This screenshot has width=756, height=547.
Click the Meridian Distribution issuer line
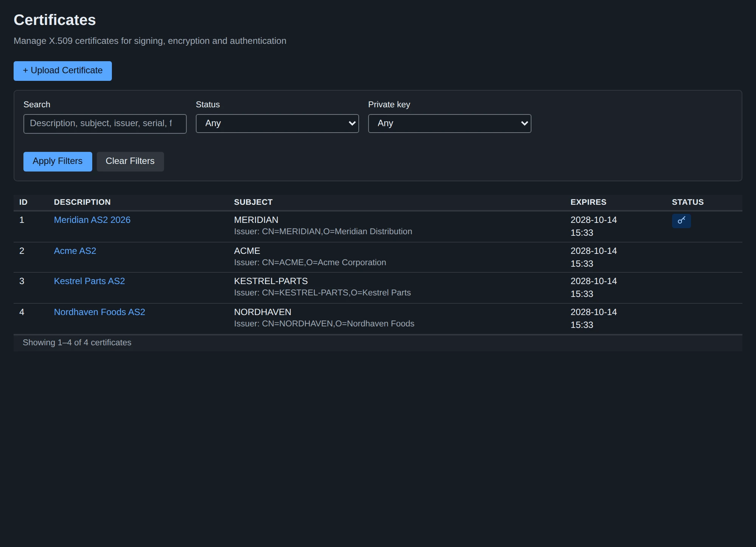click(323, 232)
